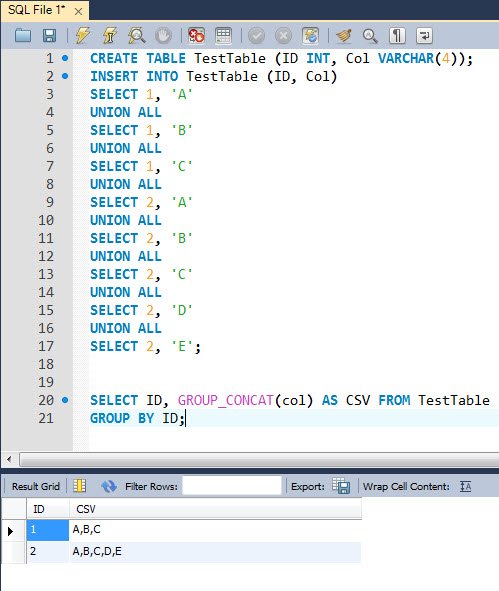Viewport: 499px width, 591px height.
Task: Select the cell with ID 1
Action: [x=47, y=530]
